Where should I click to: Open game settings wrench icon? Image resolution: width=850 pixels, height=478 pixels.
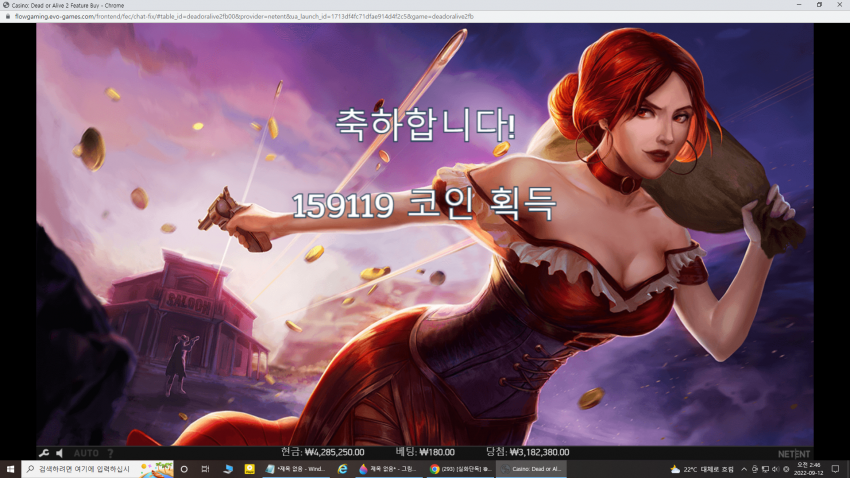(x=44, y=453)
